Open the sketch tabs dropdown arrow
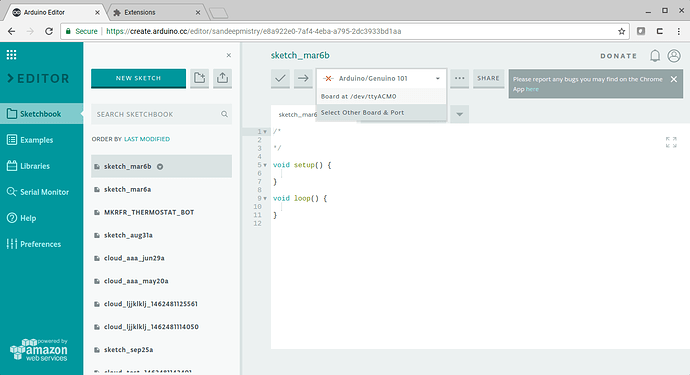Image resolution: width=690 pixels, height=375 pixels. click(459, 114)
